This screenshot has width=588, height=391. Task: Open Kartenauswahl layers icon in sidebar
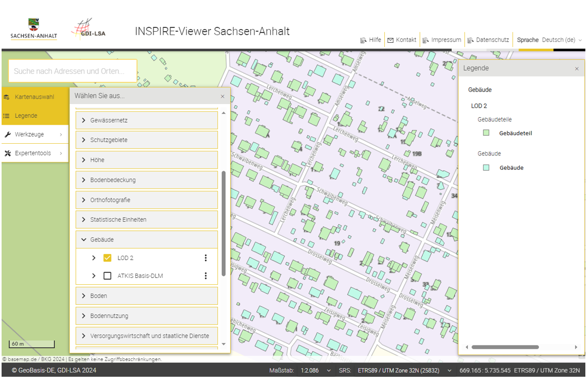pyautogui.click(x=7, y=97)
